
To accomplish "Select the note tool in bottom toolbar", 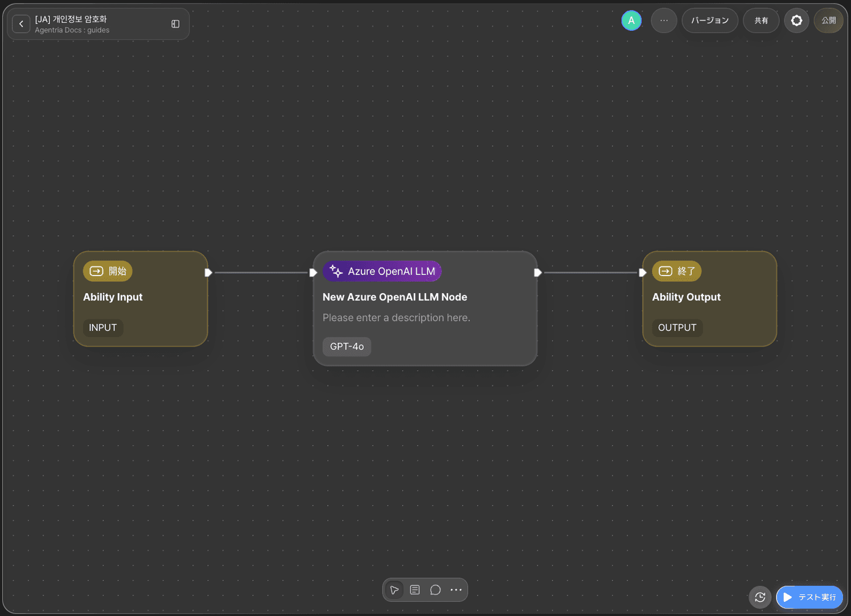I will pos(415,590).
